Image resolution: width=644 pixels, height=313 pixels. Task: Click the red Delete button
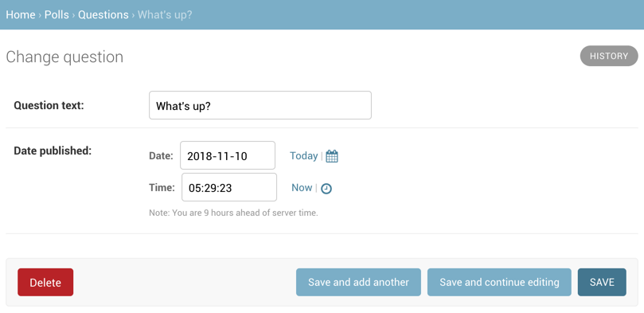pyautogui.click(x=45, y=282)
